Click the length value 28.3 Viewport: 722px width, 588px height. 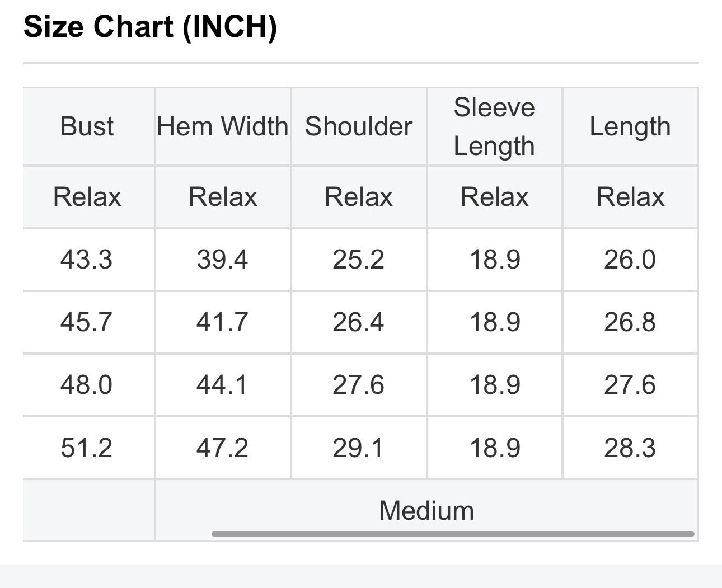[x=630, y=448]
